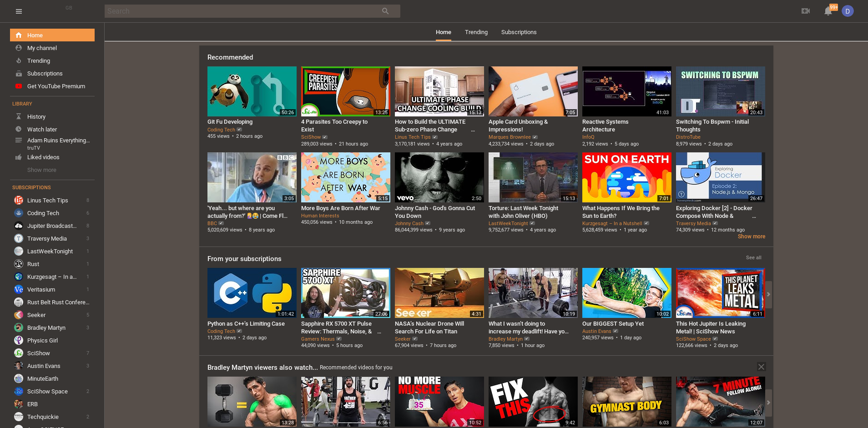
Task: Switch to the Subscriptions top tab
Action: point(519,32)
